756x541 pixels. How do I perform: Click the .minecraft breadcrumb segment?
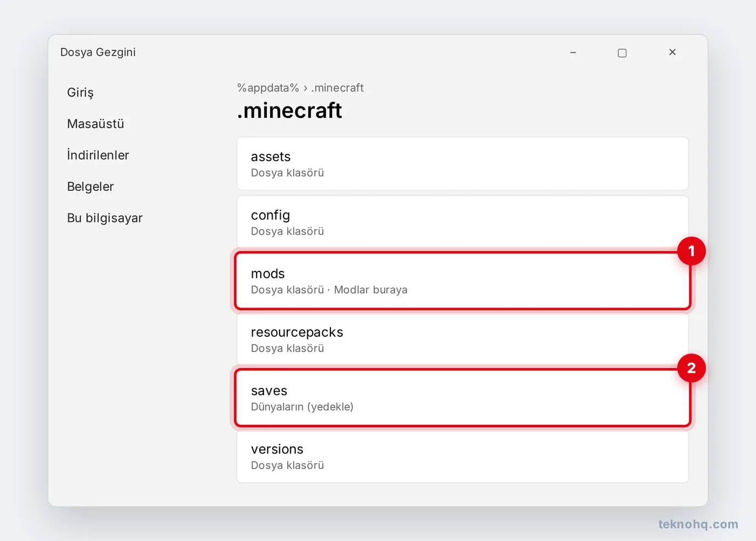[337, 88]
